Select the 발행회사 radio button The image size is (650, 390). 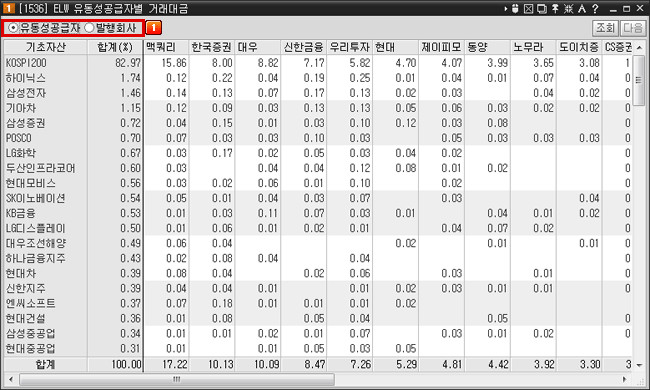click(x=89, y=28)
